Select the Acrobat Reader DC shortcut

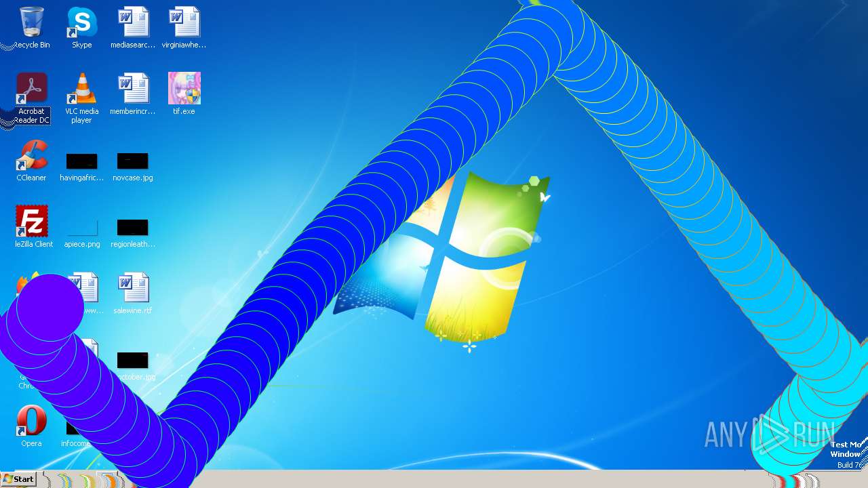click(x=31, y=98)
